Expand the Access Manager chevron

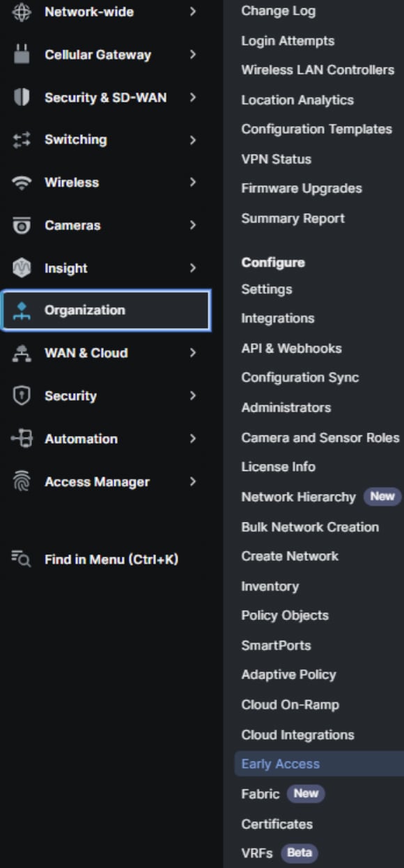coord(193,481)
